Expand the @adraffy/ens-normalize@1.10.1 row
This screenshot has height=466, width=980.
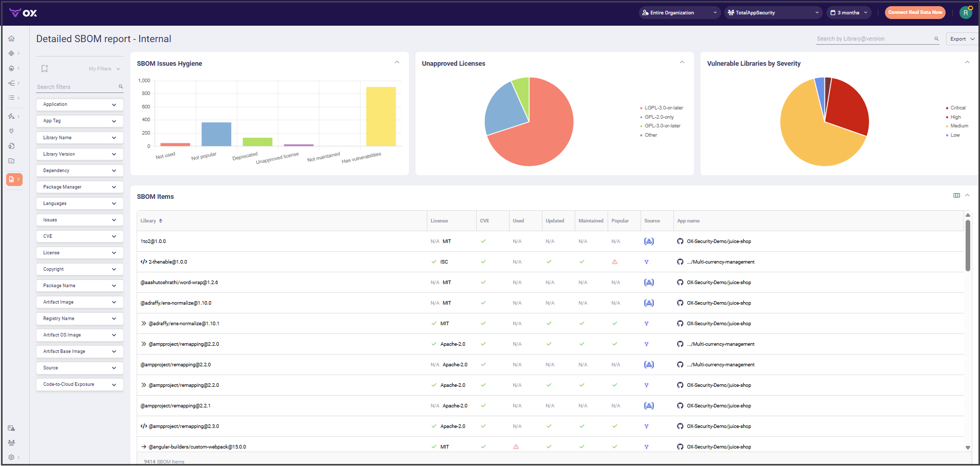144,324
